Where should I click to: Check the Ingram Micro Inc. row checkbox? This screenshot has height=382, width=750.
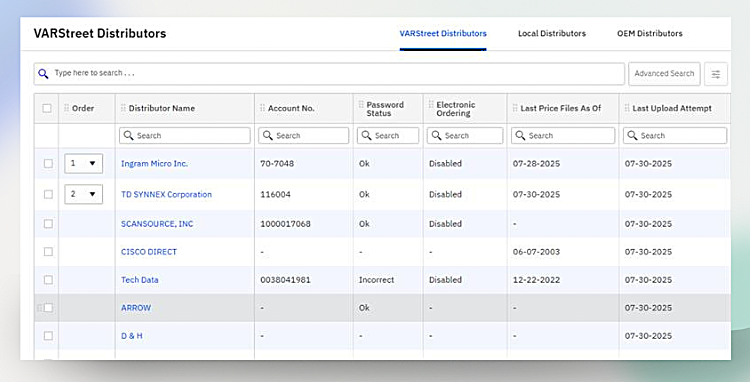pos(48,164)
